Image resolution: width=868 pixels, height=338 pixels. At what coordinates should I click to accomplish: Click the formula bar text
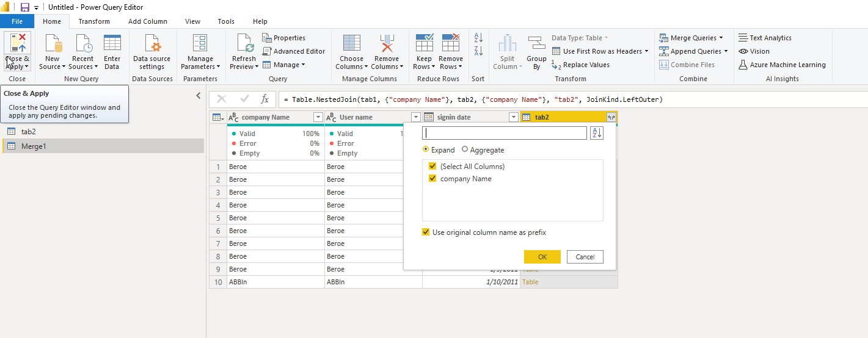pos(473,99)
